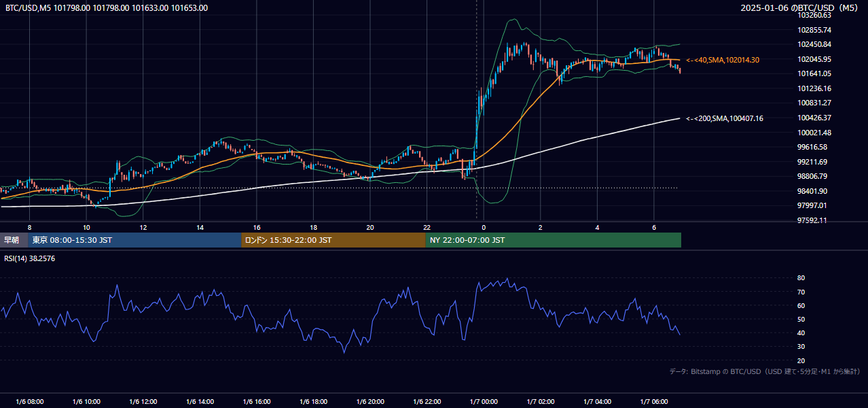Click hour tick 10 under price chart

[x=86, y=227]
